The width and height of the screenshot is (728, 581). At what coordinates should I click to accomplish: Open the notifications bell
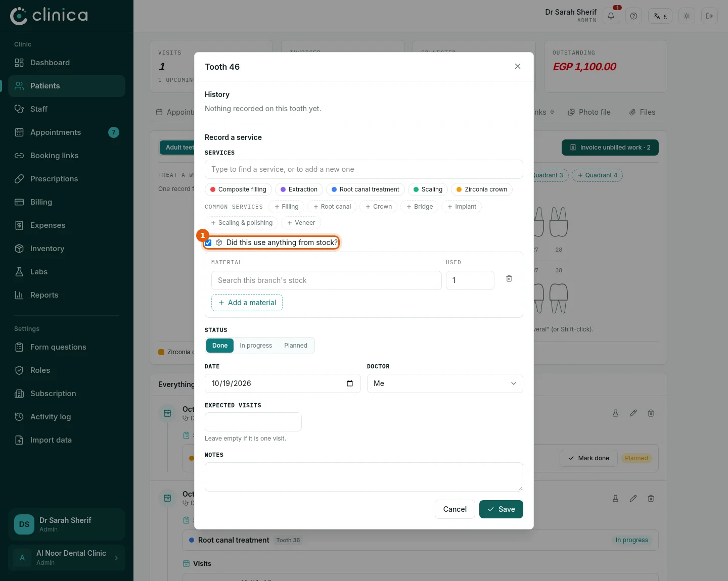click(x=611, y=16)
